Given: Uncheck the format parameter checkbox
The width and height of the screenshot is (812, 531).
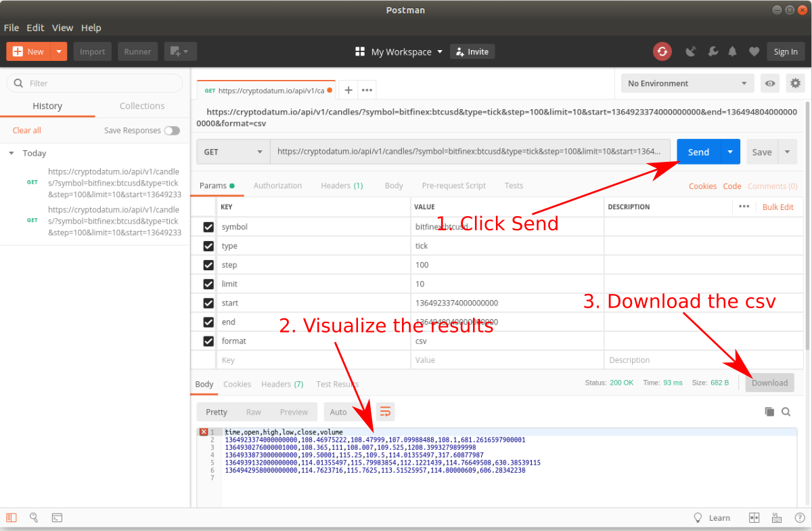Looking at the screenshot, I should (x=208, y=341).
